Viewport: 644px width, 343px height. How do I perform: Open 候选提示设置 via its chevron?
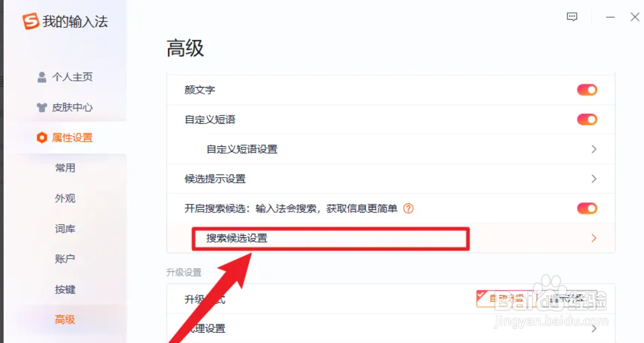click(x=594, y=179)
